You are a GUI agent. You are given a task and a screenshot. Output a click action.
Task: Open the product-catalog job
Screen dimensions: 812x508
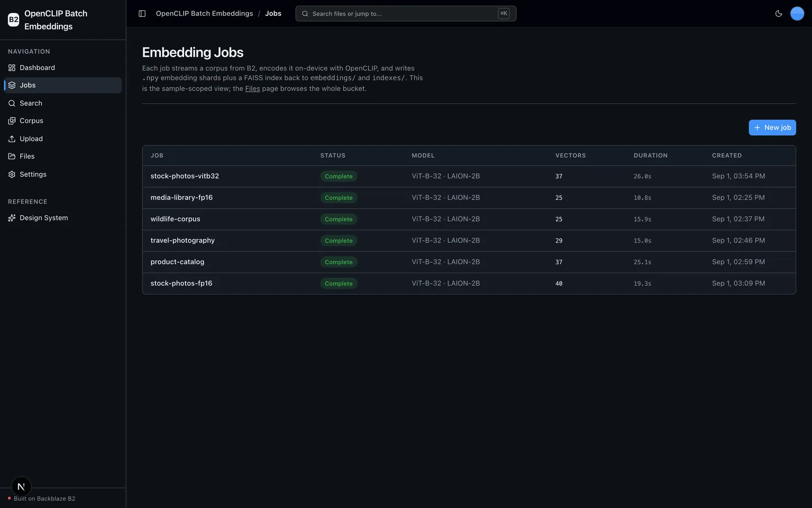177,262
